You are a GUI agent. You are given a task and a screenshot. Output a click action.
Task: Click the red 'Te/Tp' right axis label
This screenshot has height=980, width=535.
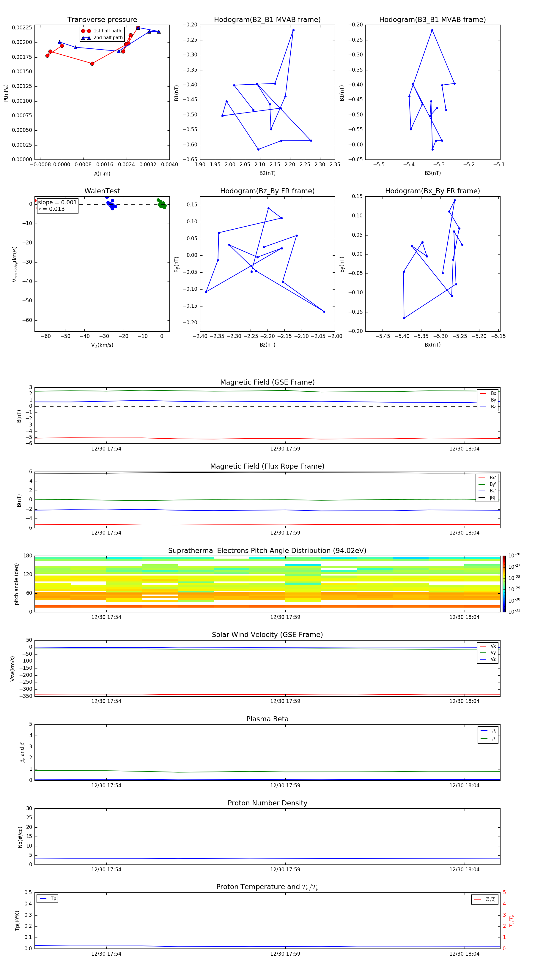pyautogui.click(x=512, y=921)
